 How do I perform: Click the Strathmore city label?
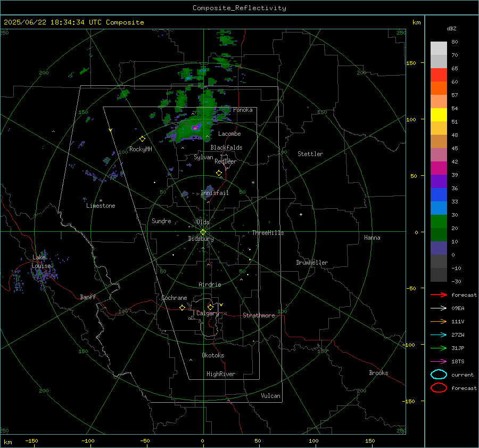(x=259, y=315)
